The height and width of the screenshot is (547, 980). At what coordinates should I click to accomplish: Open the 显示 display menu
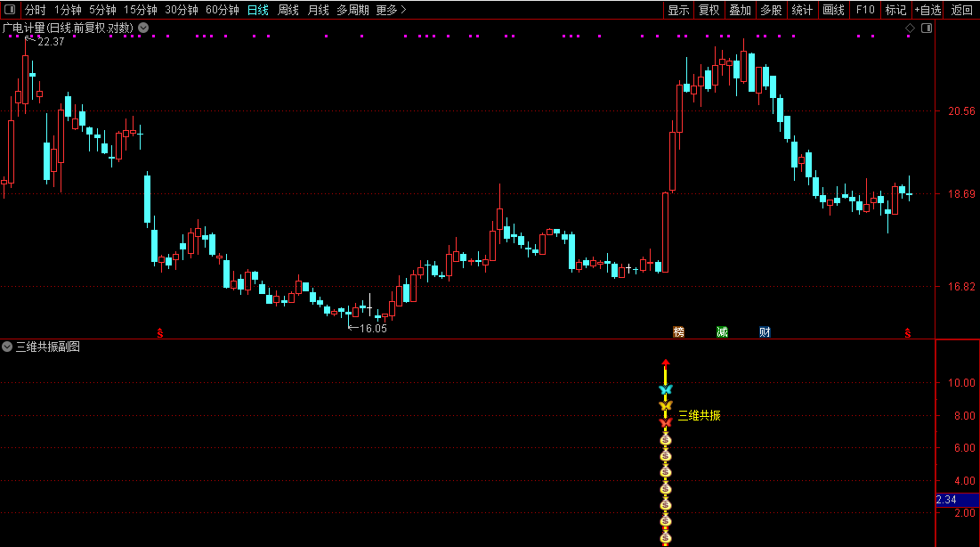pyautogui.click(x=678, y=10)
